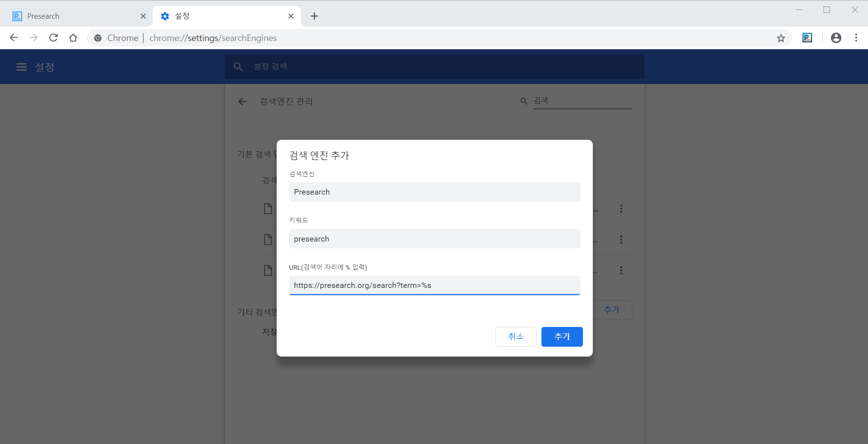
Task: Open the first search engine's more-actions menu
Action: pos(621,209)
